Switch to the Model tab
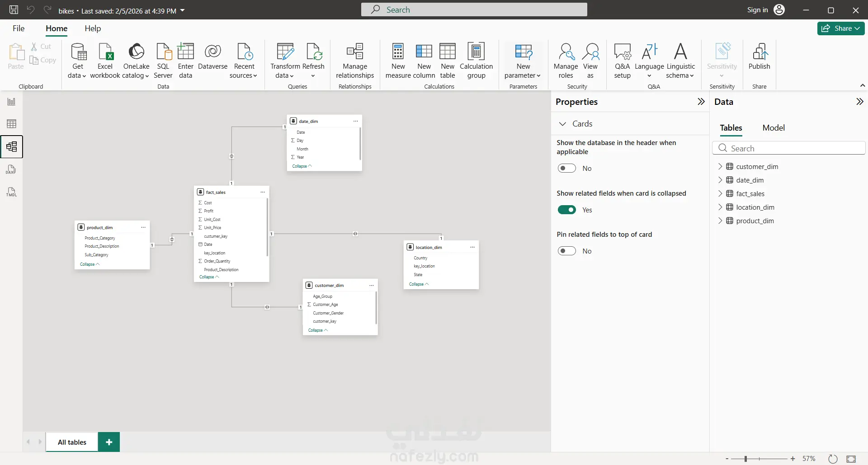 tap(774, 128)
